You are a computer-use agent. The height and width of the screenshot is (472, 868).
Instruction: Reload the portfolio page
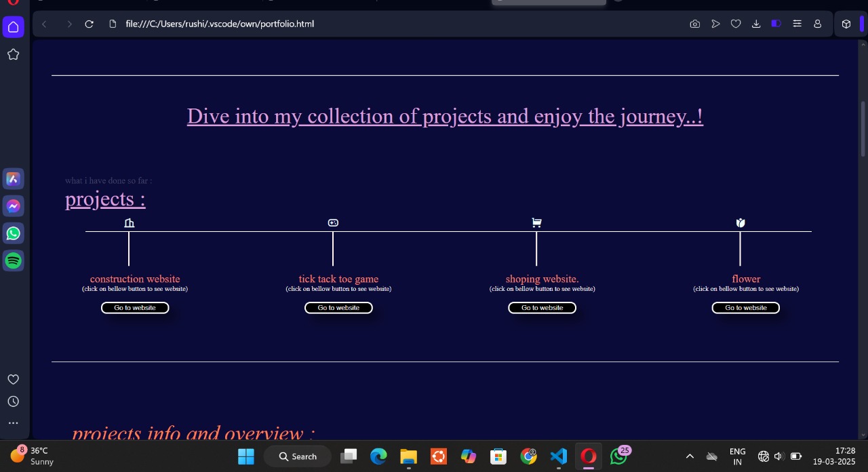[x=89, y=24]
